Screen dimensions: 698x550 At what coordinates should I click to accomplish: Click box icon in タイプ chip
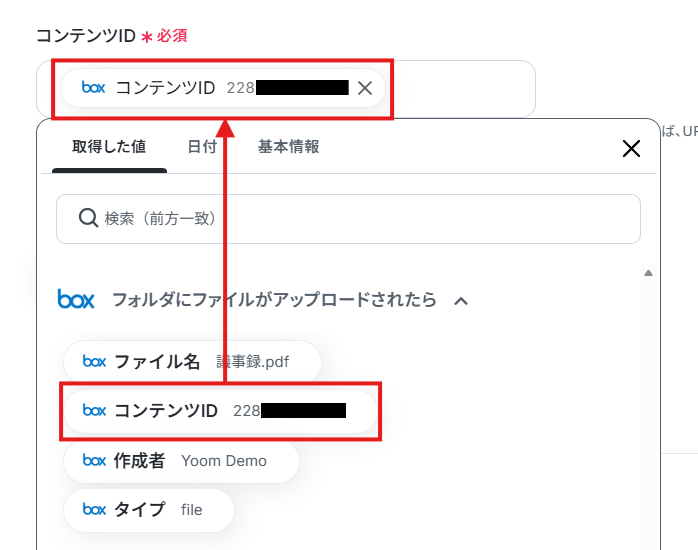(94, 509)
